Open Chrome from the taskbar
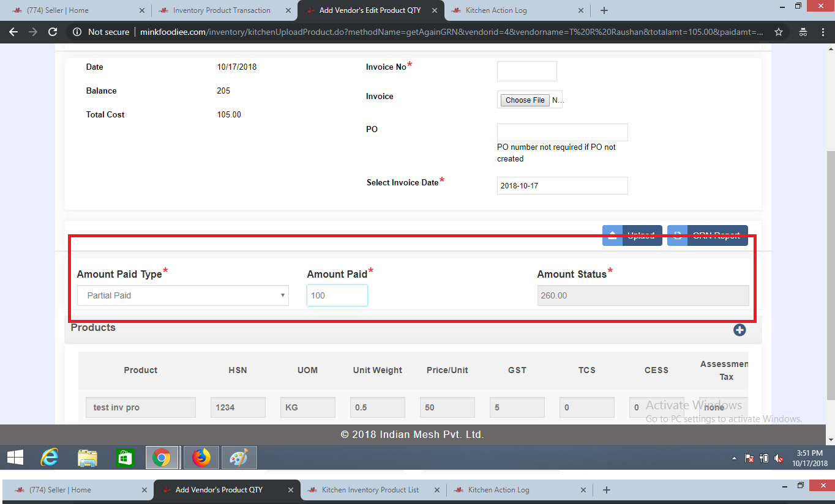 162,458
